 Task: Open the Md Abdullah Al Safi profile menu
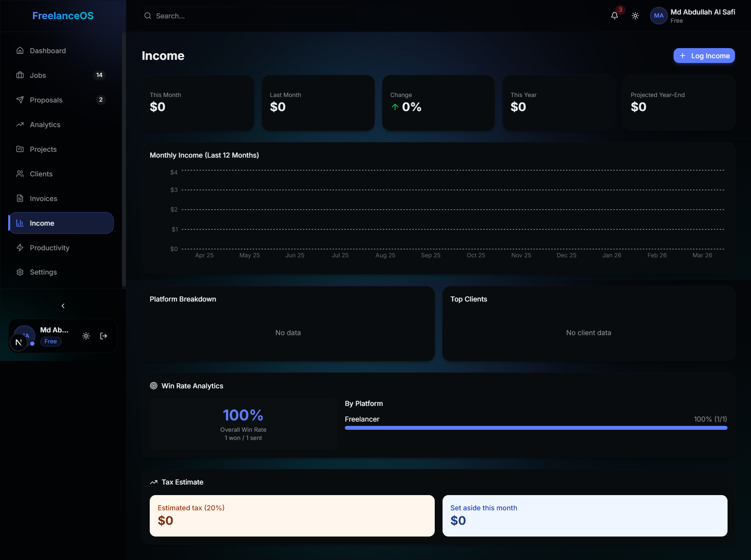click(693, 16)
